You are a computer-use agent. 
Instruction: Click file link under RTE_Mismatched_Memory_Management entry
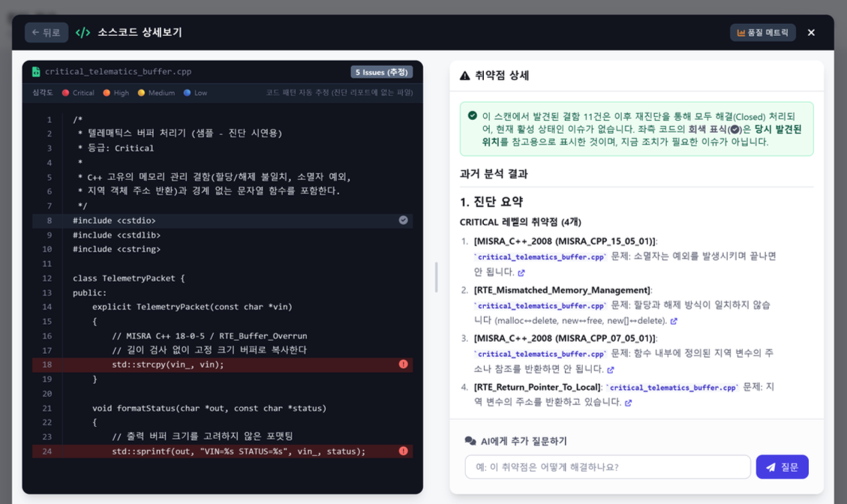click(540, 306)
